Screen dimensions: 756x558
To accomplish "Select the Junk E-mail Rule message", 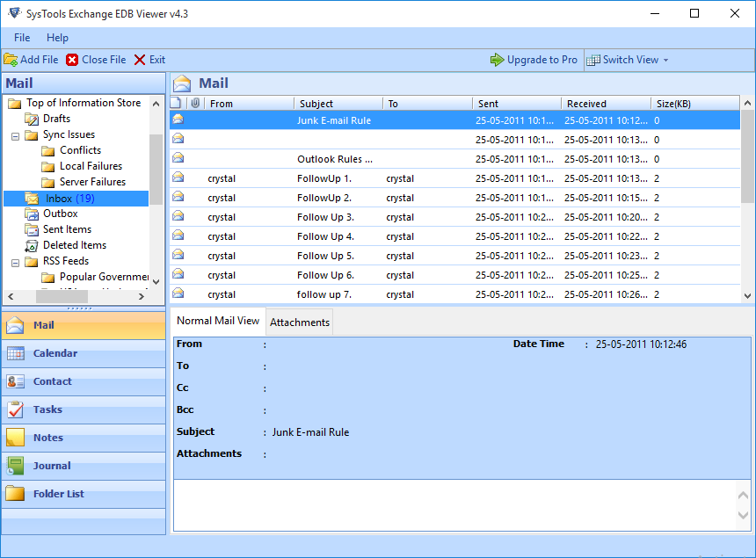I will tap(454, 120).
